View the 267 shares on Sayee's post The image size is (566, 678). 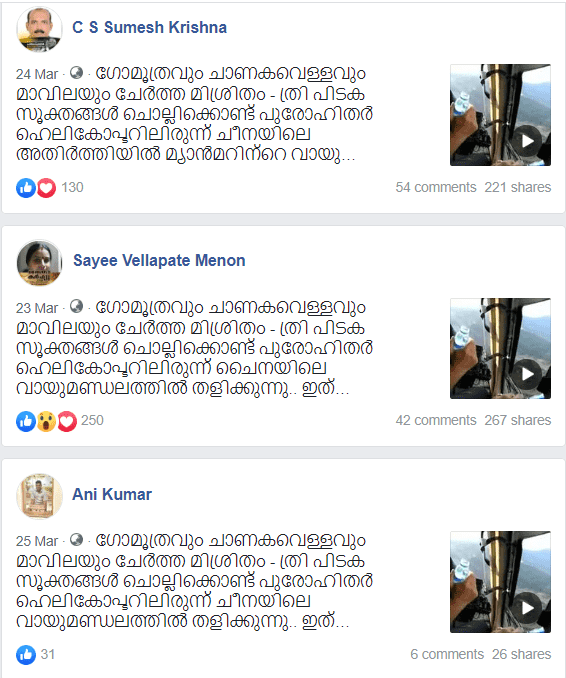click(518, 420)
